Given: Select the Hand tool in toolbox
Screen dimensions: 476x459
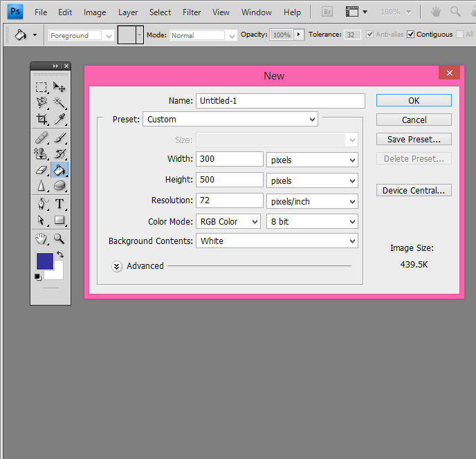Looking at the screenshot, I should click(x=42, y=238).
